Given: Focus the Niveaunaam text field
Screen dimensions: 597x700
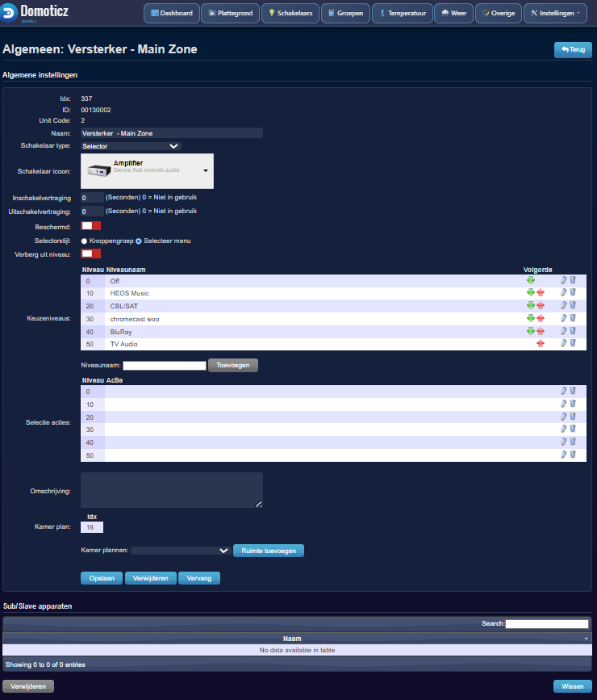Looking at the screenshot, I should (165, 366).
